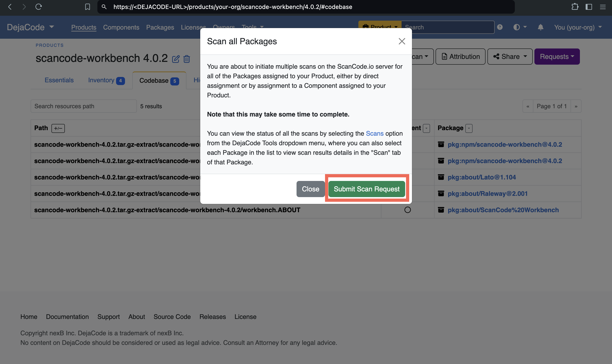Screen dimensions: 612x364
Task: Click package icon beside pkg:about/Lato@1.104
Action: tap(441, 177)
